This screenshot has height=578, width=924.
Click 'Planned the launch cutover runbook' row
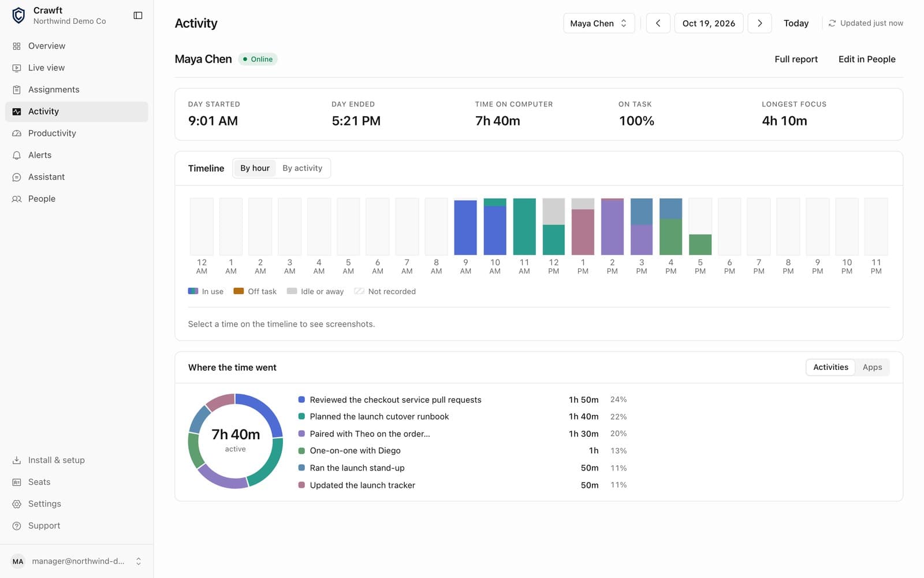click(x=463, y=417)
